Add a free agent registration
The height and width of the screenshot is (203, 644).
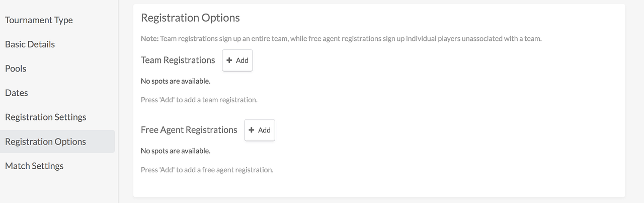coord(260,130)
